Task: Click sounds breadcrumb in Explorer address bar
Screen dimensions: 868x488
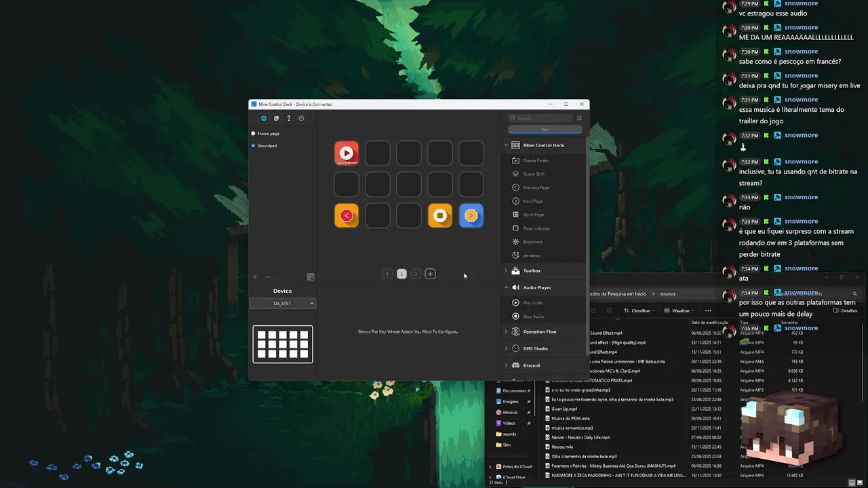Action: (x=668, y=293)
